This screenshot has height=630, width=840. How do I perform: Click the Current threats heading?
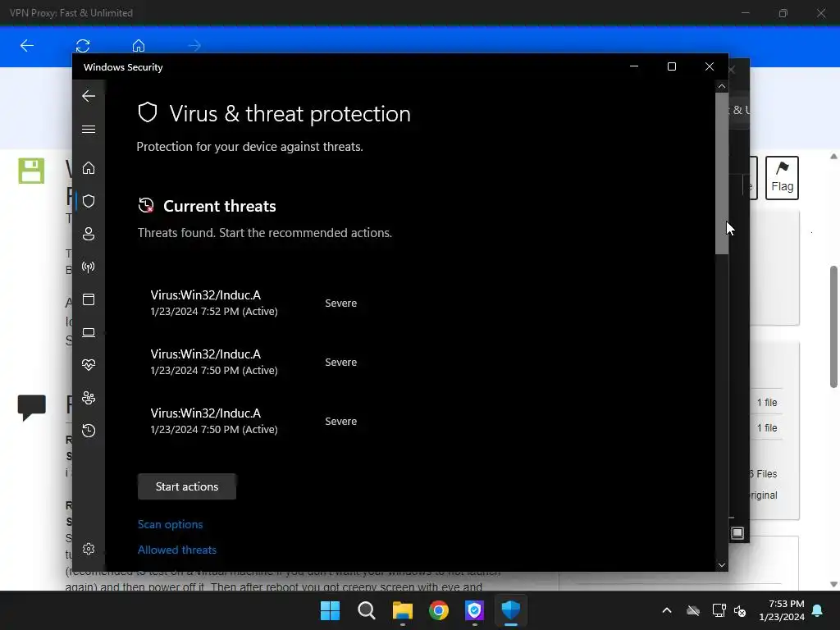[x=220, y=206]
